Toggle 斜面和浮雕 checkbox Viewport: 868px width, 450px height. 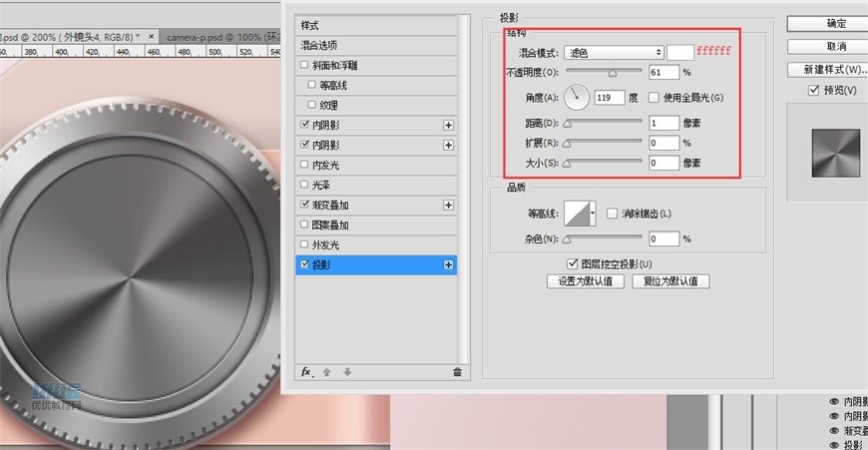coord(304,65)
